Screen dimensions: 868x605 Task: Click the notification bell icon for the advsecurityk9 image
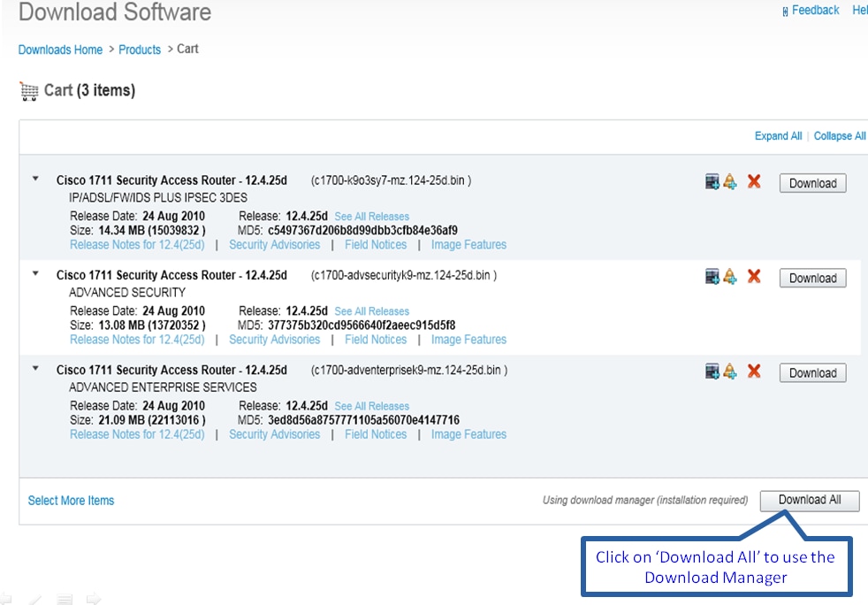(730, 276)
